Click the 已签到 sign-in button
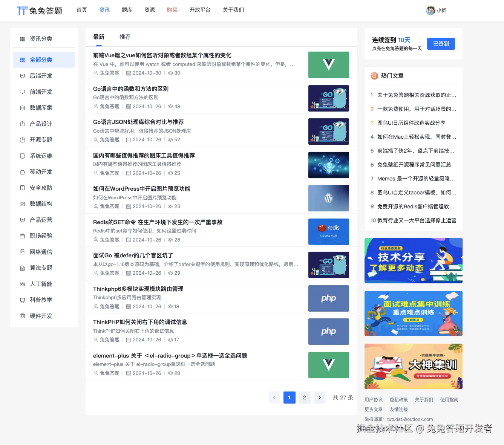 tap(441, 43)
